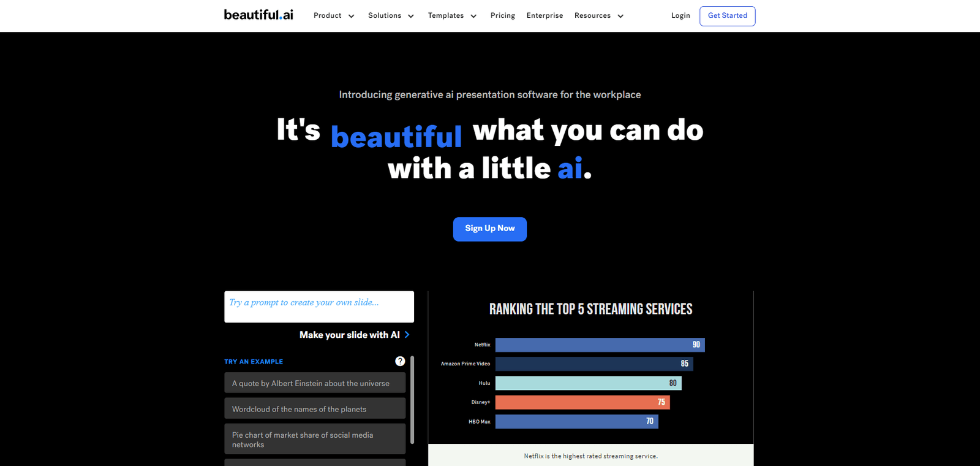Click arrow next to Make your slide with AI

click(x=407, y=335)
